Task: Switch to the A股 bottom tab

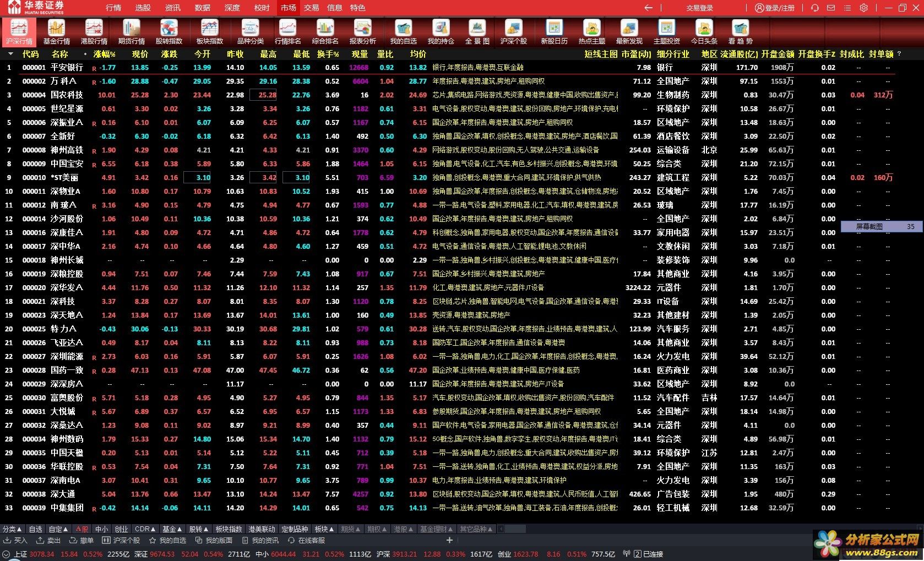Action: (82, 529)
